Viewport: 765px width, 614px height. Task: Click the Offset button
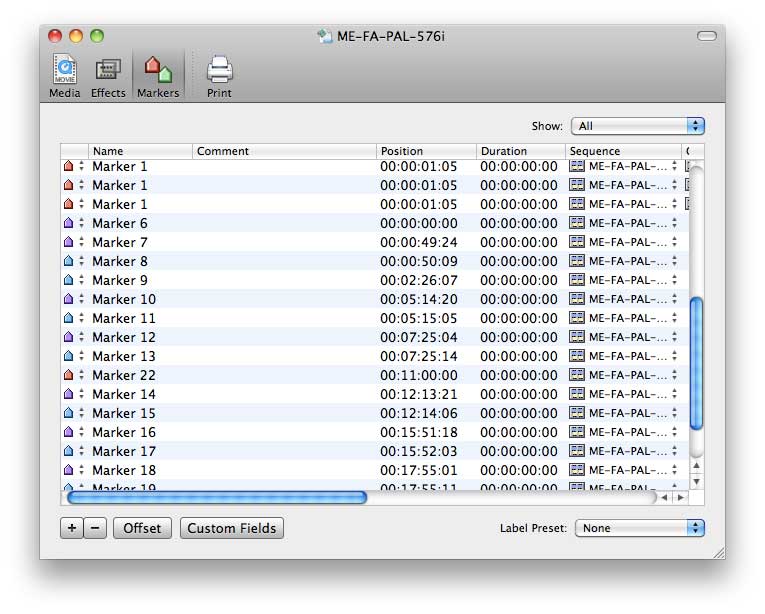tap(142, 528)
